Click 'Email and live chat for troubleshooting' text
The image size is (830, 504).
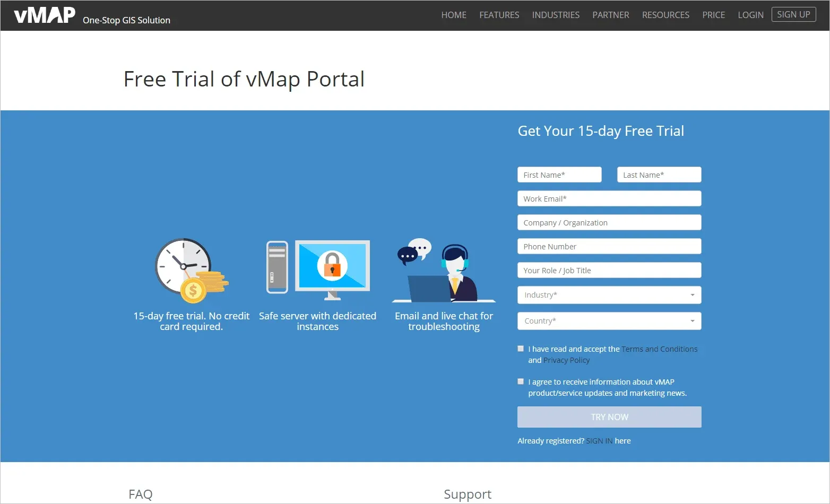(444, 321)
